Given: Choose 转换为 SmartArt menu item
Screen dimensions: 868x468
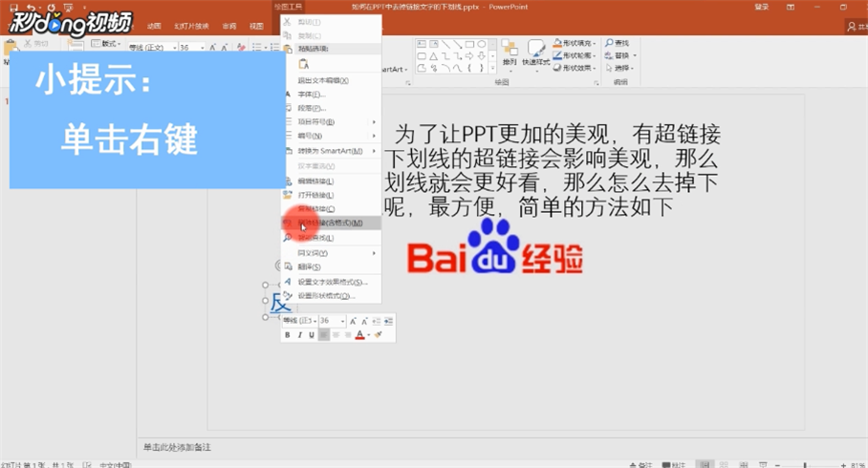Looking at the screenshot, I should [x=331, y=151].
